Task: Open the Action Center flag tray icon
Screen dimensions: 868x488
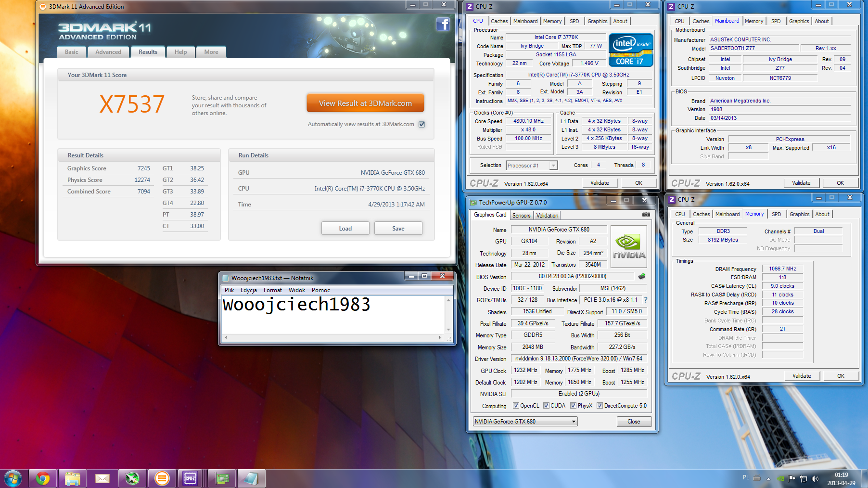Action: click(792, 478)
